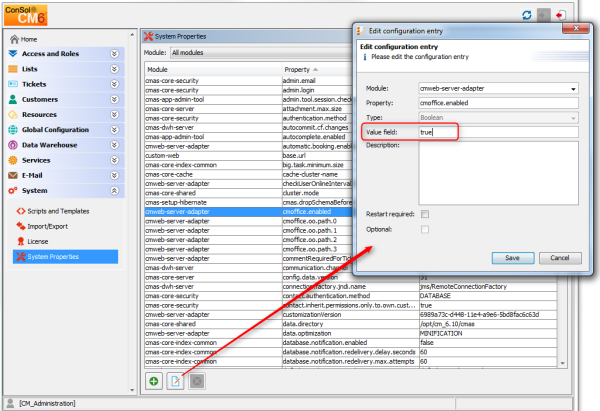Toggle the Restart required checkbox
The height and width of the screenshot is (411, 600).
tap(425, 214)
